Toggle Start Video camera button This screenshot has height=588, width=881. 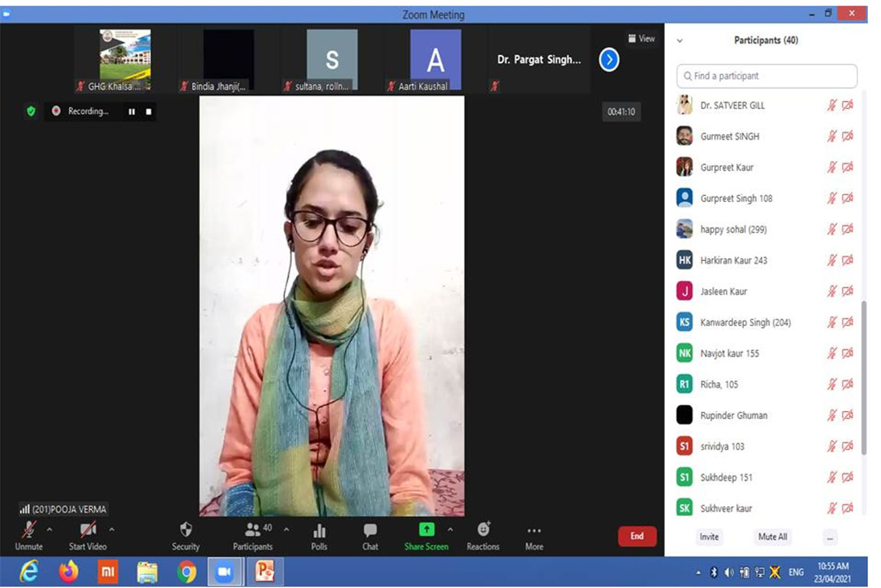pos(88,530)
